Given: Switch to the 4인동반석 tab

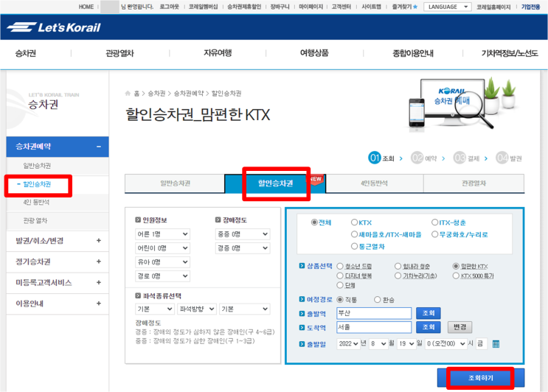Looking at the screenshot, I should point(374,183).
